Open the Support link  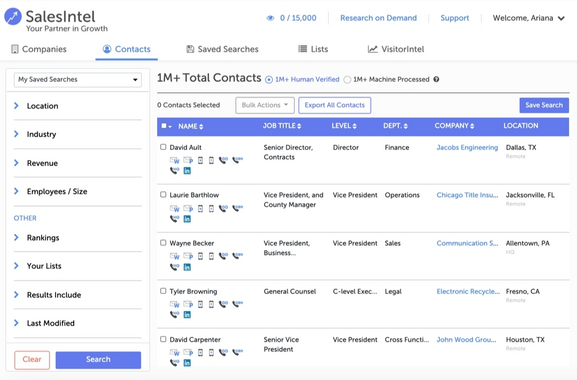tap(455, 18)
